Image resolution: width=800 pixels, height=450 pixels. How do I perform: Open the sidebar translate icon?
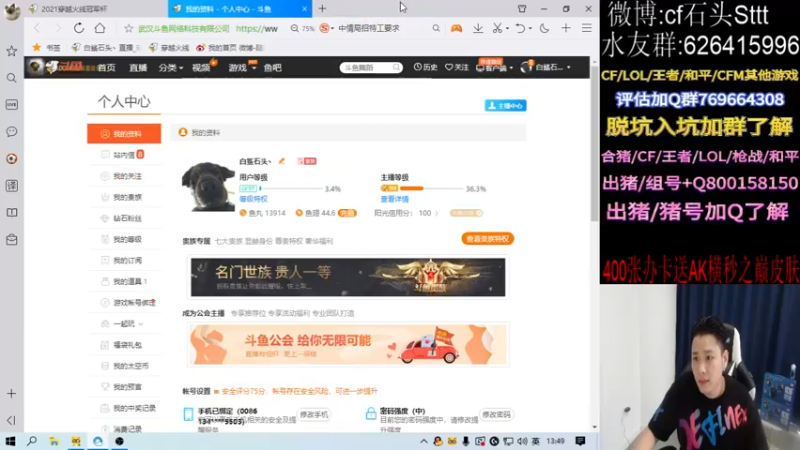[x=11, y=186]
